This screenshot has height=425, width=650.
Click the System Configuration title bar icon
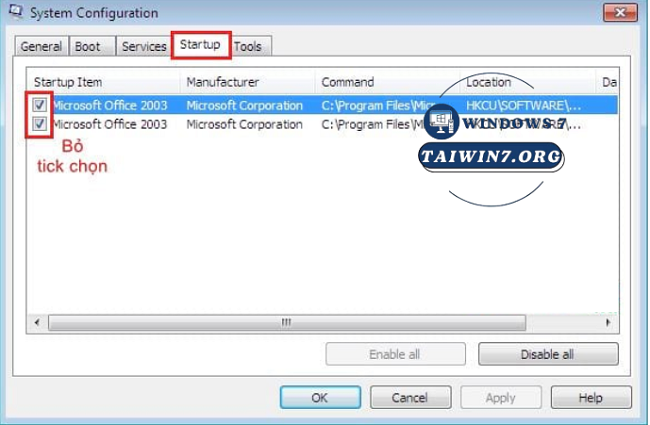point(16,12)
